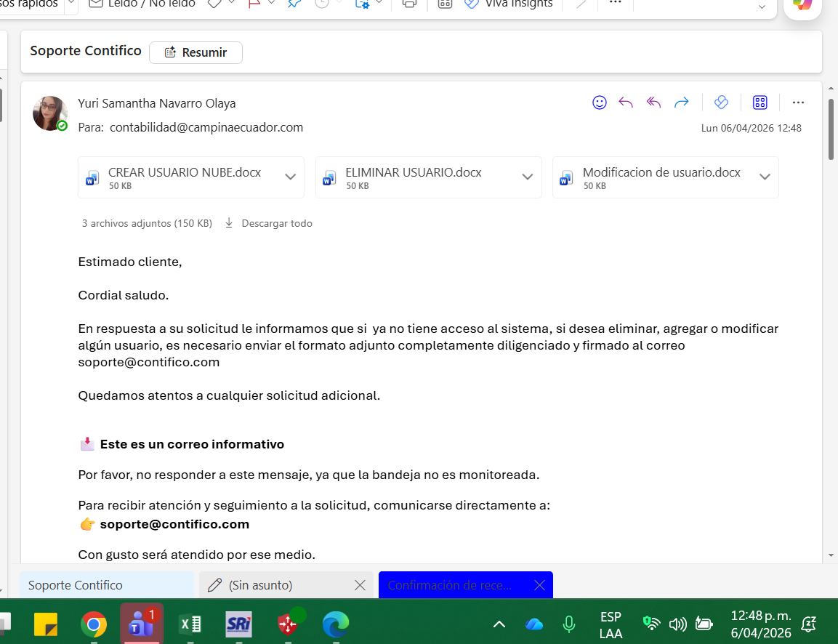Screen dimensions: 838x644
Task: Open the Copilot link icon in the message header
Action: coord(721,102)
